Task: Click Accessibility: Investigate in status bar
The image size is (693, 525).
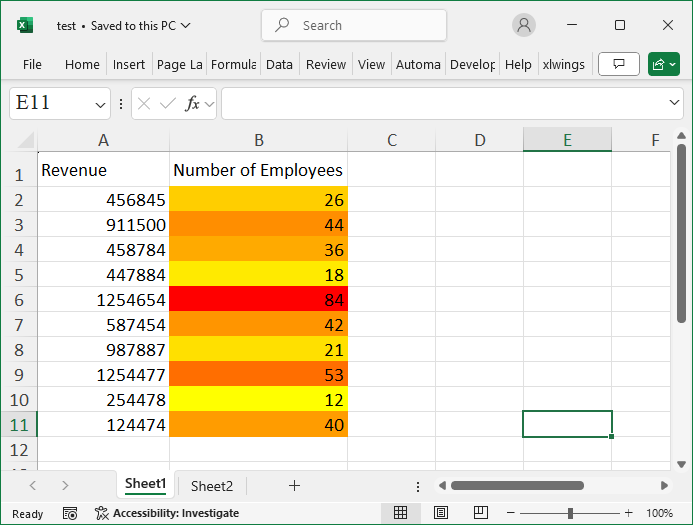Action: (167, 513)
